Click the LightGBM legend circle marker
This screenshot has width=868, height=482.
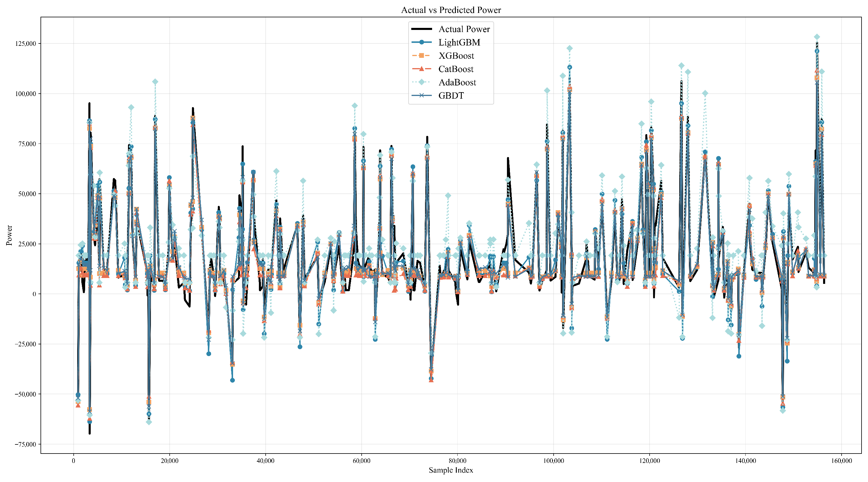(x=422, y=43)
